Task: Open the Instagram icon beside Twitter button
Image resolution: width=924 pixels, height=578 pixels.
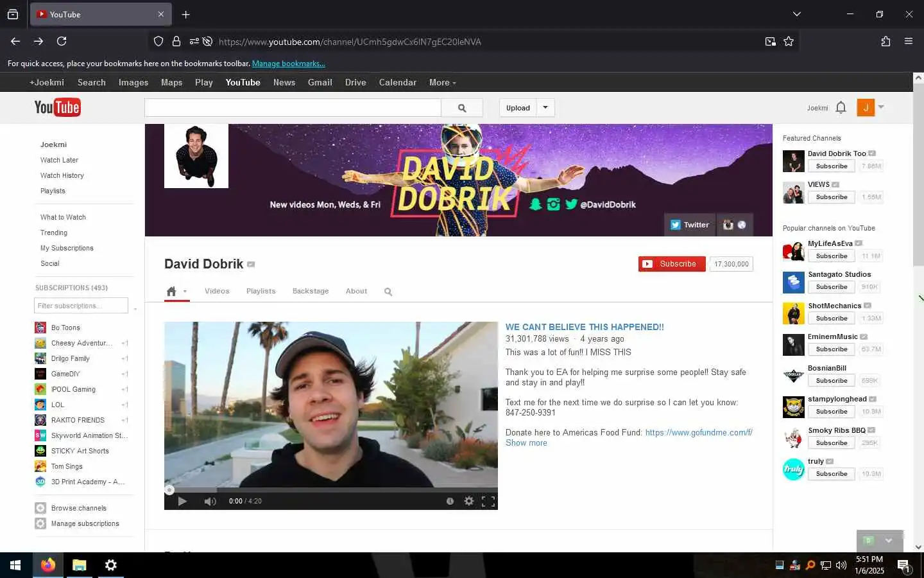Action: (728, 225)
